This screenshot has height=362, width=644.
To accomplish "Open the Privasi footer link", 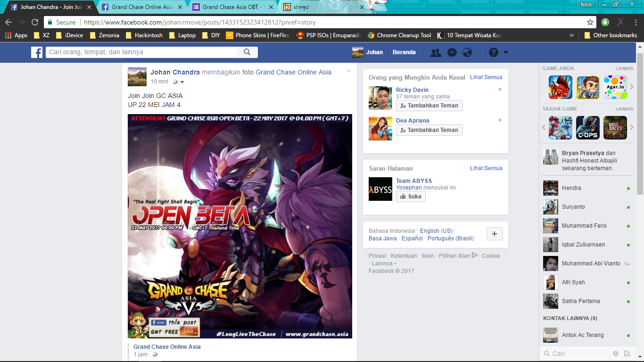I will [x=377, y=256].
